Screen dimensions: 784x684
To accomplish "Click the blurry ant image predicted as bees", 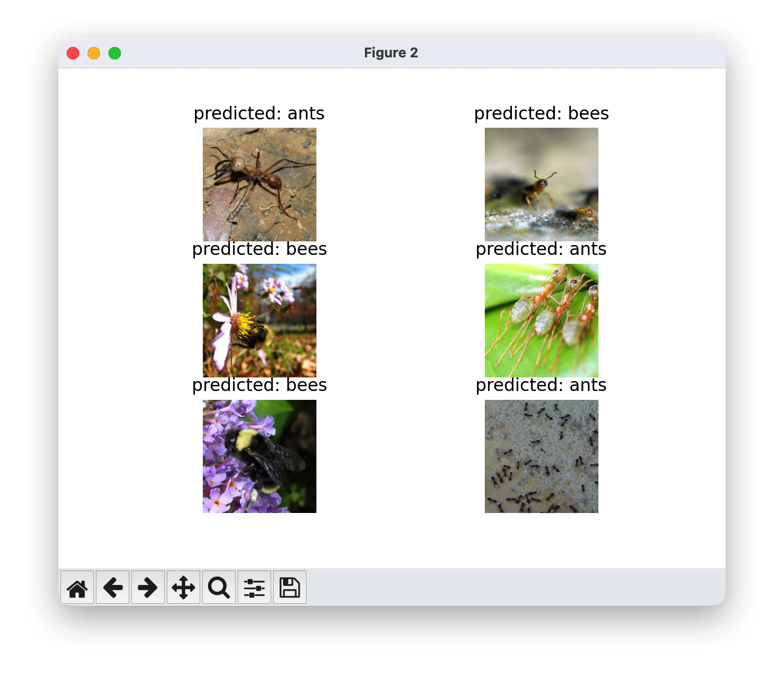I will pyautogui.click(x=542, y=185).
